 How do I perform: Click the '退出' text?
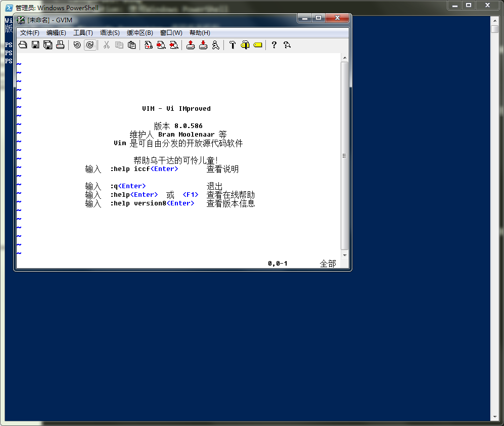tap(214, 186)
